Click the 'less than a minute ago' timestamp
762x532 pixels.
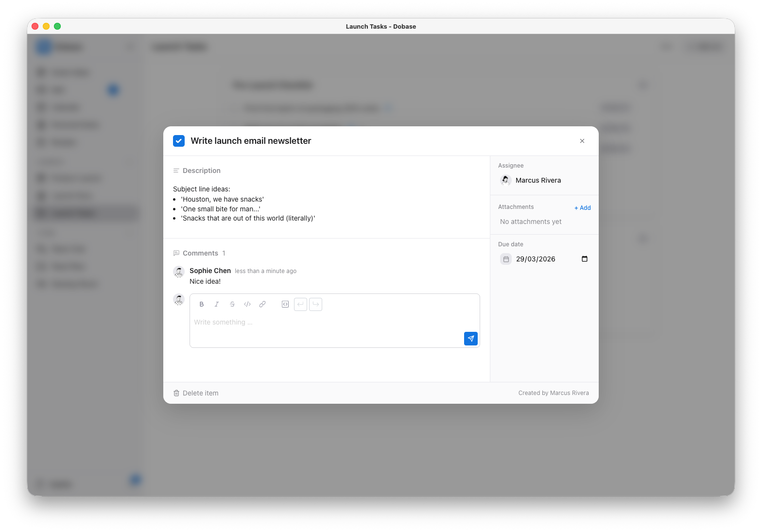coord(265,271)
